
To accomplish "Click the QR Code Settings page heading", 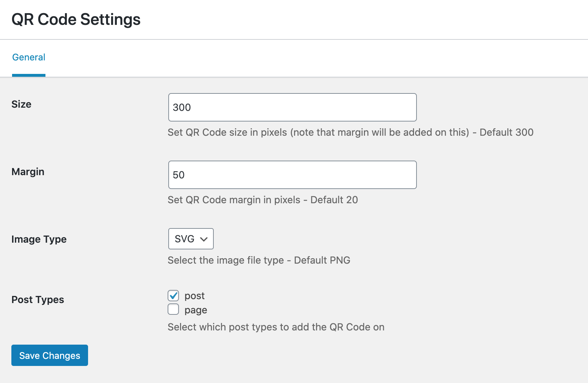I will [76, 20].
